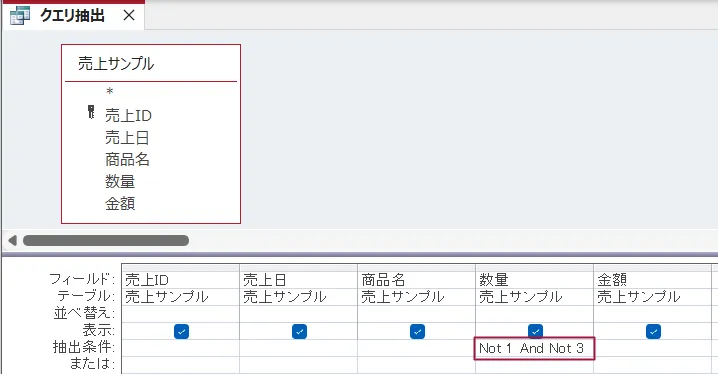The width and height of the screenshot is (718, 374).
Task: Select 金額 in the table field list
Action: [x=120, y=204]
